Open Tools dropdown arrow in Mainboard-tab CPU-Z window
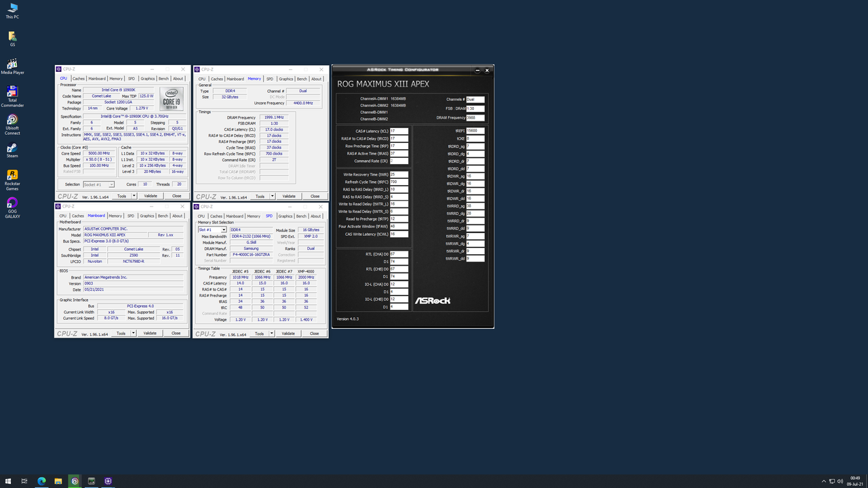868x488 pixels. 133,333
